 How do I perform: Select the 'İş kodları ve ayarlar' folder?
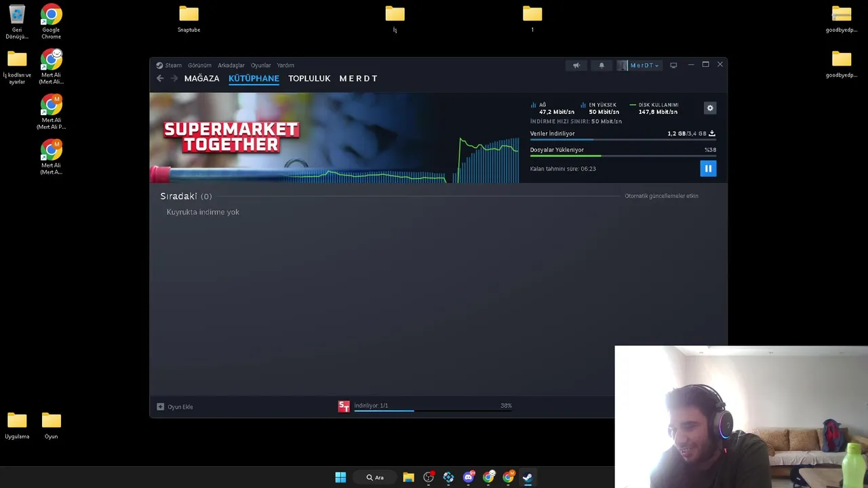click(x=17, y=68)
